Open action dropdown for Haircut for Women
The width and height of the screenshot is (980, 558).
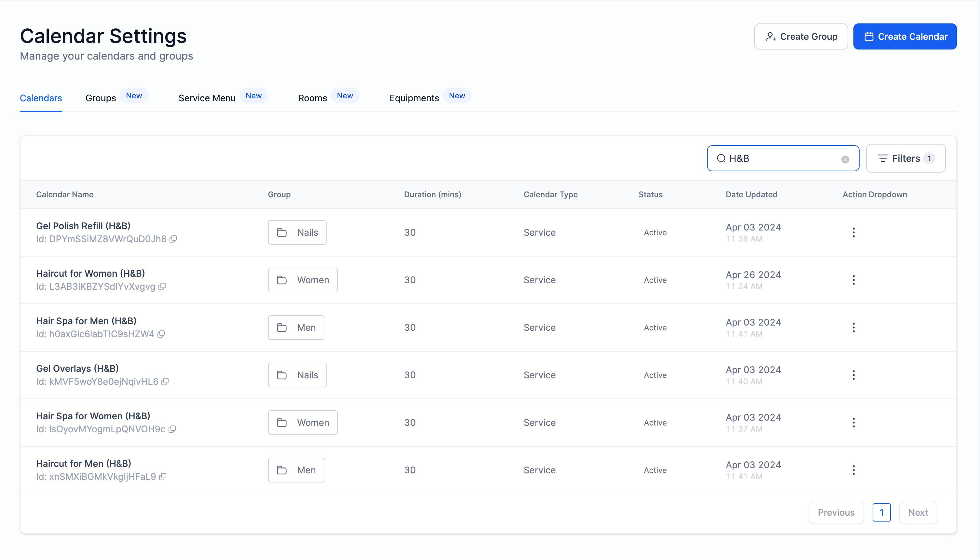[x=853, y=280]
